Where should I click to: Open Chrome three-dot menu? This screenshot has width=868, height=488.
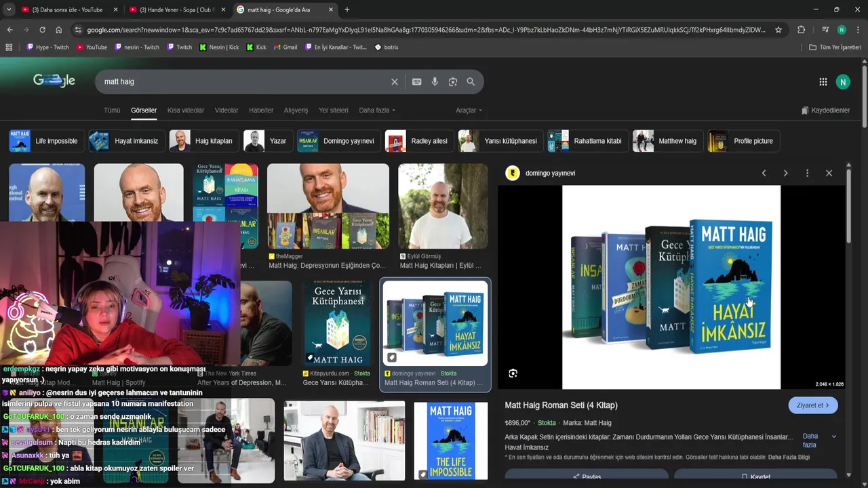(x=857, y=30)
